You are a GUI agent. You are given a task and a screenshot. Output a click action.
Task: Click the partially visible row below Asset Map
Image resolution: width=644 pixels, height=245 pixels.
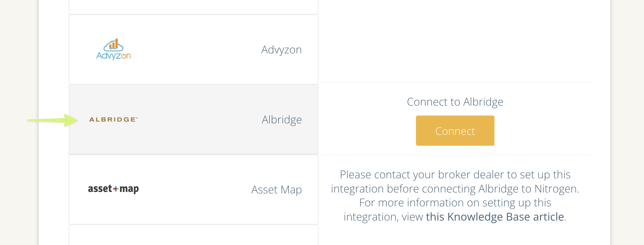tap(193, 235)
